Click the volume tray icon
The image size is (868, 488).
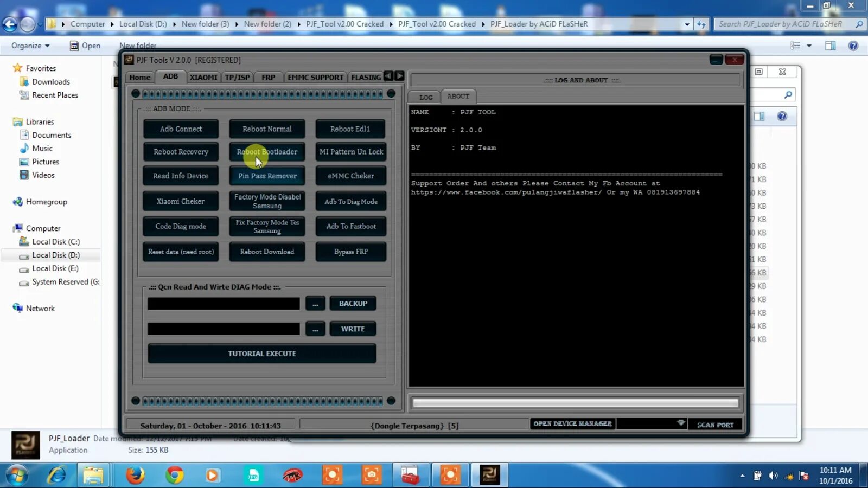(x=773, y=476)
